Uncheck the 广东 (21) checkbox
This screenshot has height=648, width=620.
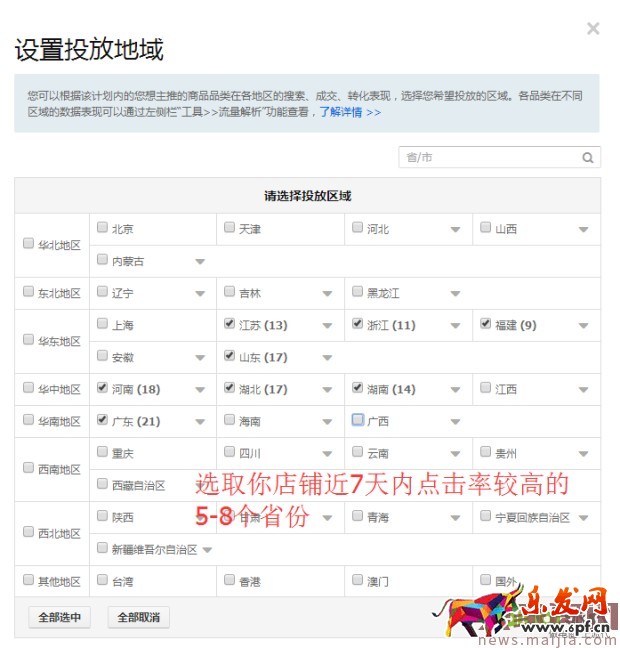point(102,419)
